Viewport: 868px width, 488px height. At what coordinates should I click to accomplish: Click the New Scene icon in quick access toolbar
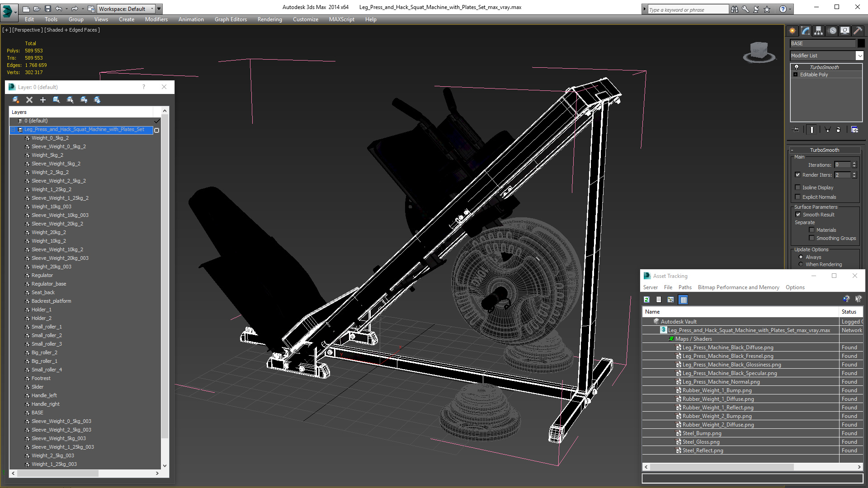[x=26, y=9]
